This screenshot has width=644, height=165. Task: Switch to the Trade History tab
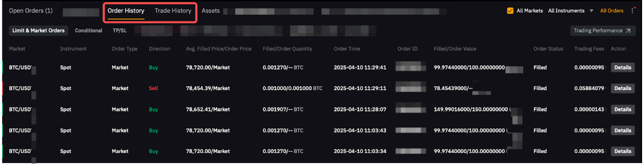point(173,11)
